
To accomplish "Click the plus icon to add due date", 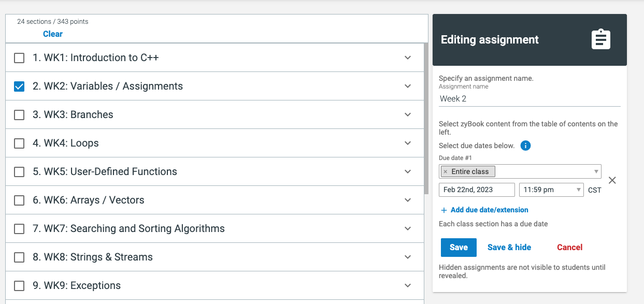I will [x=444, y=210].
